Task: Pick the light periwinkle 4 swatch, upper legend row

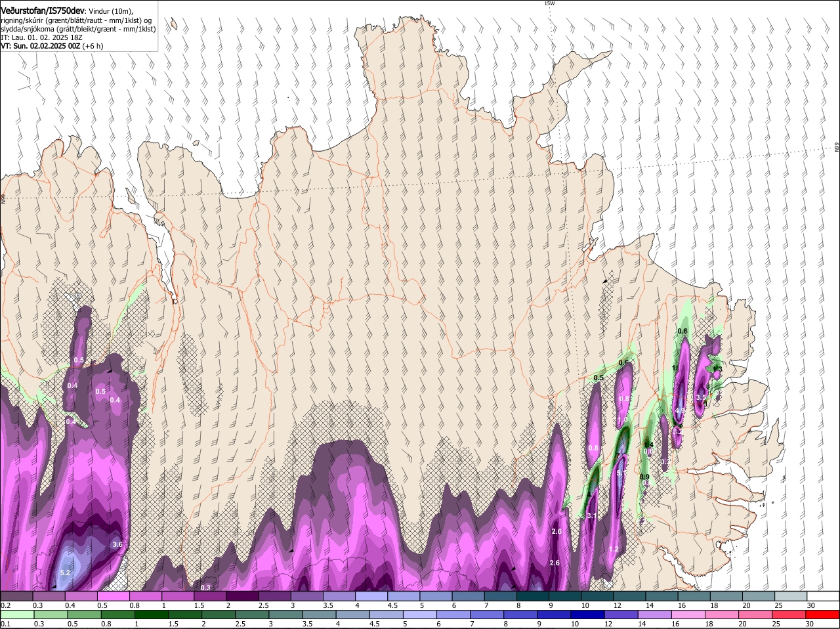Action: pos(371,596)
